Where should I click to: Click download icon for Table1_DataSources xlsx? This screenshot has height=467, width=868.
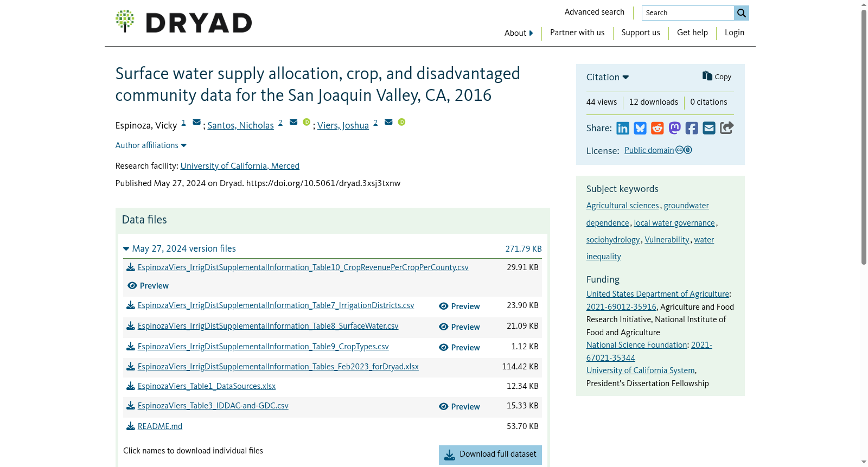(131, 386)
